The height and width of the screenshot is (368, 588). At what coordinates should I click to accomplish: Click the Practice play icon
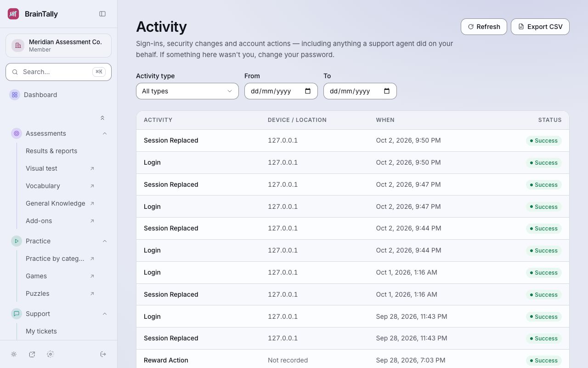point(17,241)
